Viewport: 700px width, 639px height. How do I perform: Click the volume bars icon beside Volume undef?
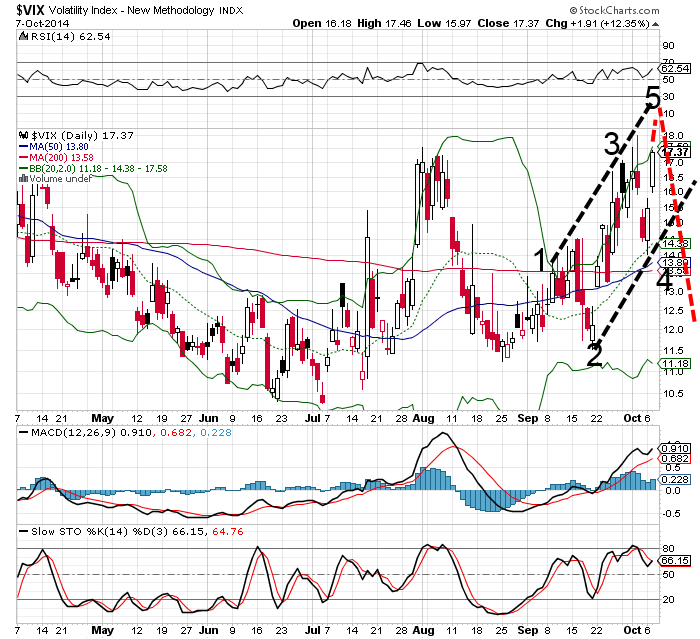[23, 179]
